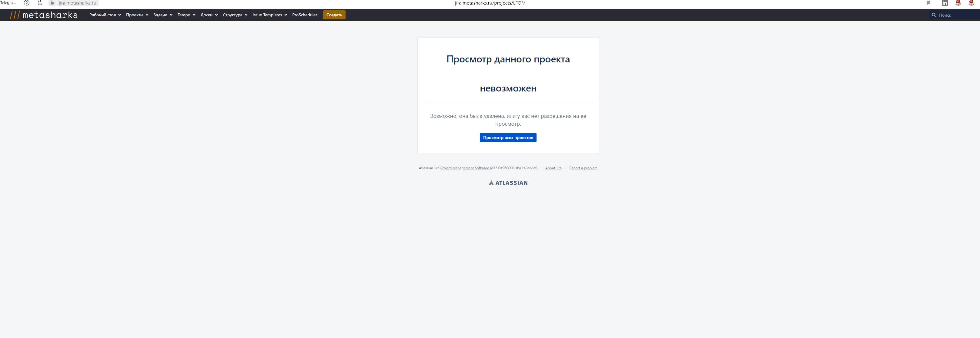The width and height of the screenshot is (980, 338).
Task: Open the Проекты dropdown menu
Action: click(x=137, y=15)
